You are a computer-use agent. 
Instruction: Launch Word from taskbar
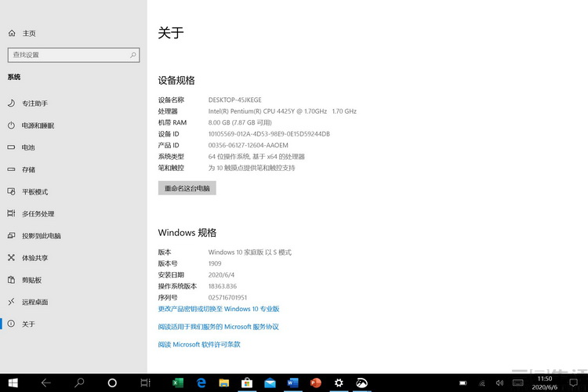point(292,383)
